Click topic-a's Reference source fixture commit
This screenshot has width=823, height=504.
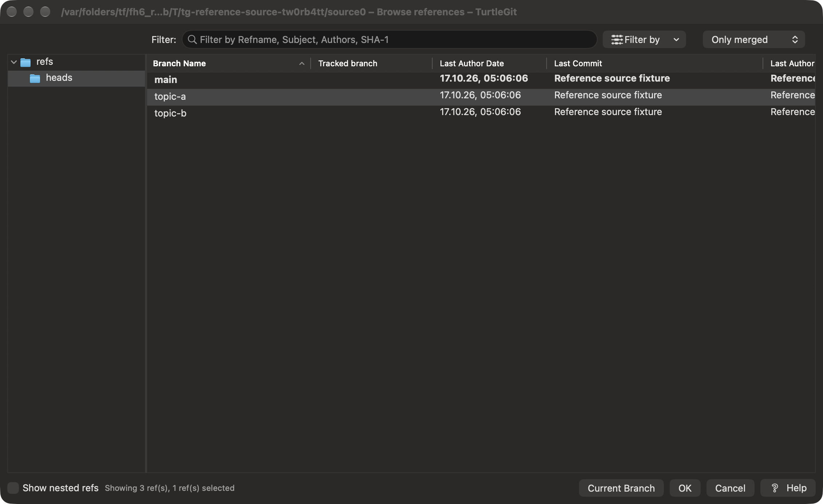pos(608,95)
